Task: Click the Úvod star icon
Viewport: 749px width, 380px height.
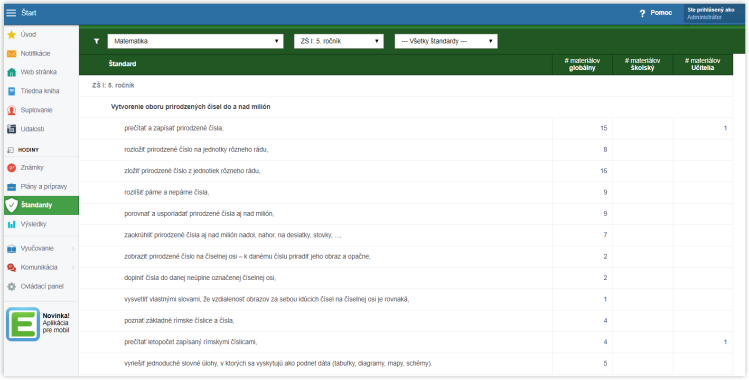Action: (11, 34)
